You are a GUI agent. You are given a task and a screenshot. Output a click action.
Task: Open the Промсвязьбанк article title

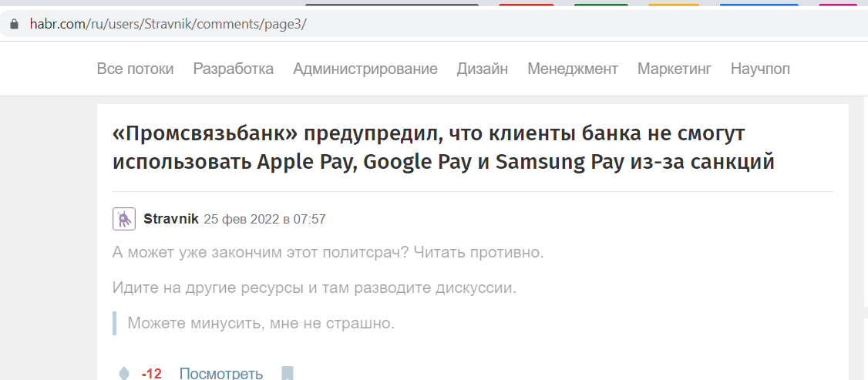442,148
